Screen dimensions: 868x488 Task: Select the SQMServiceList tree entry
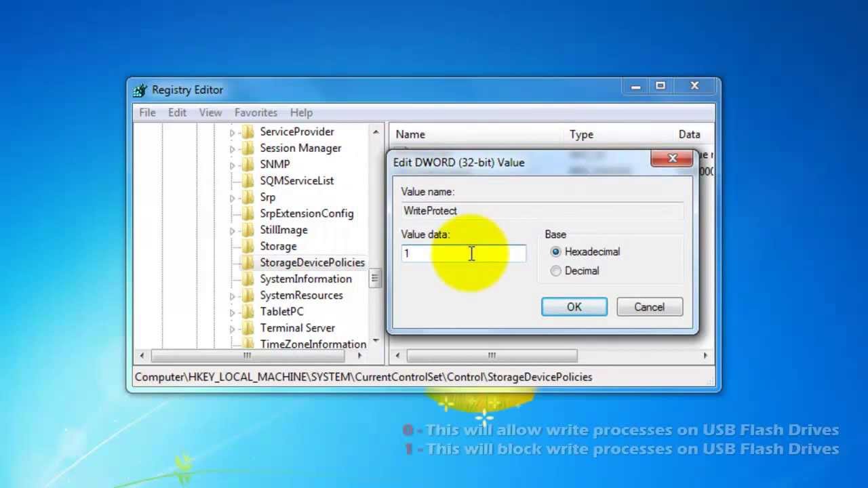297,180
